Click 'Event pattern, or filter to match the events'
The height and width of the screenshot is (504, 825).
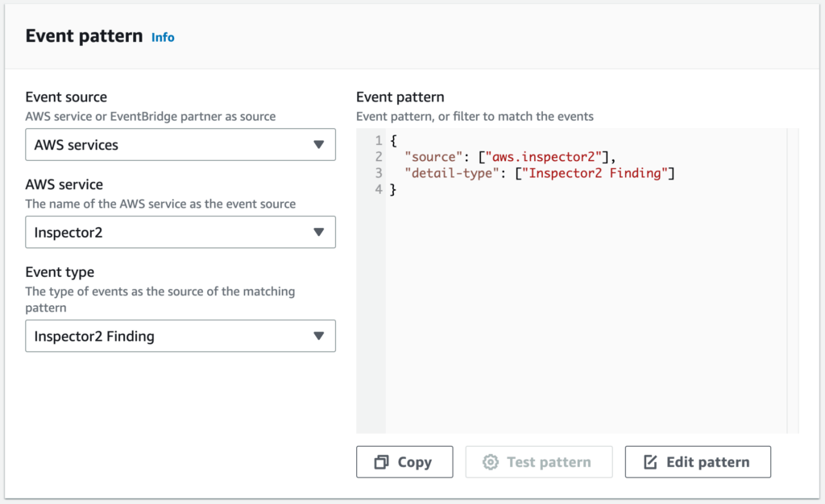tap(475, 116)
